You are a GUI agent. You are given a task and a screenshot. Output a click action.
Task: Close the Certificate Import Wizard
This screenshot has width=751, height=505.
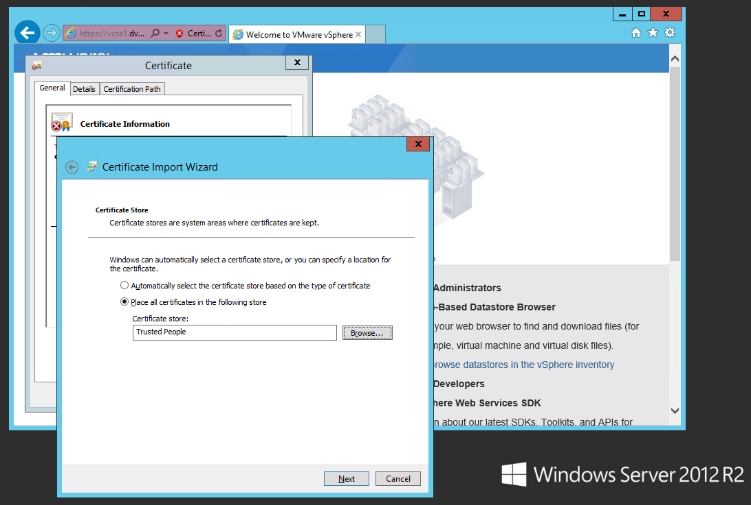pyautogui.click(x=418, y=144)
